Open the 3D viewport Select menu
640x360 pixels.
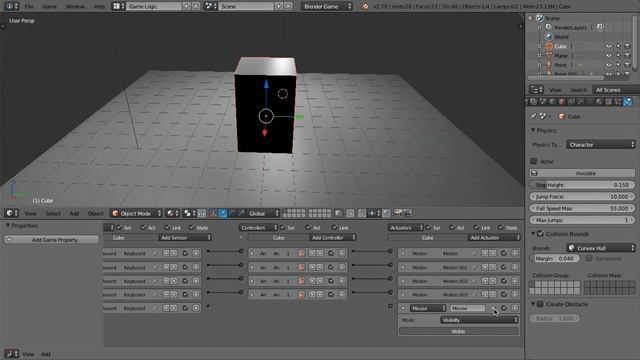pyautogui.click(x=53, y=213)
